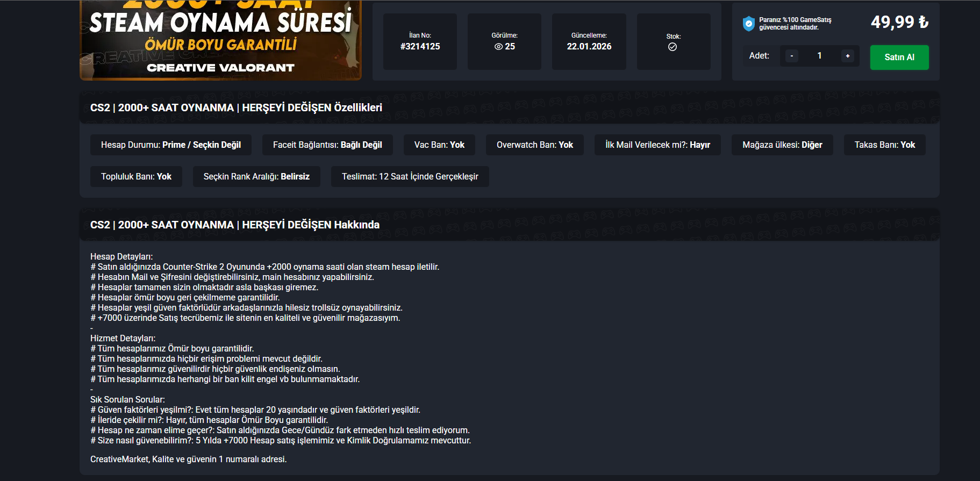Click the question 'Hesap ne zaman elime geçer?'

(280, 430)
